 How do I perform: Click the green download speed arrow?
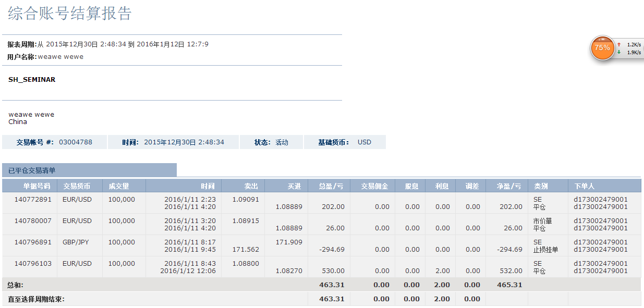pos(619,52)
